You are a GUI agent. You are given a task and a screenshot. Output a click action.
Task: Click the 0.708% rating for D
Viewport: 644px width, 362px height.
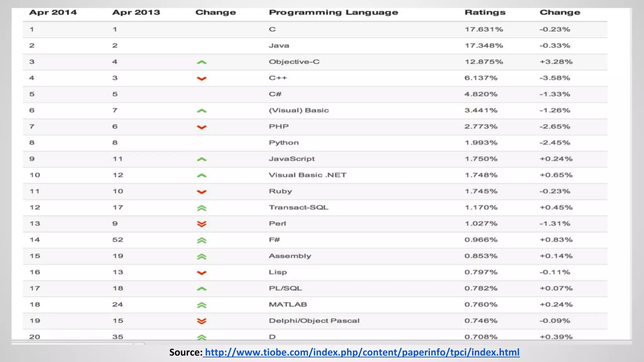481,337
